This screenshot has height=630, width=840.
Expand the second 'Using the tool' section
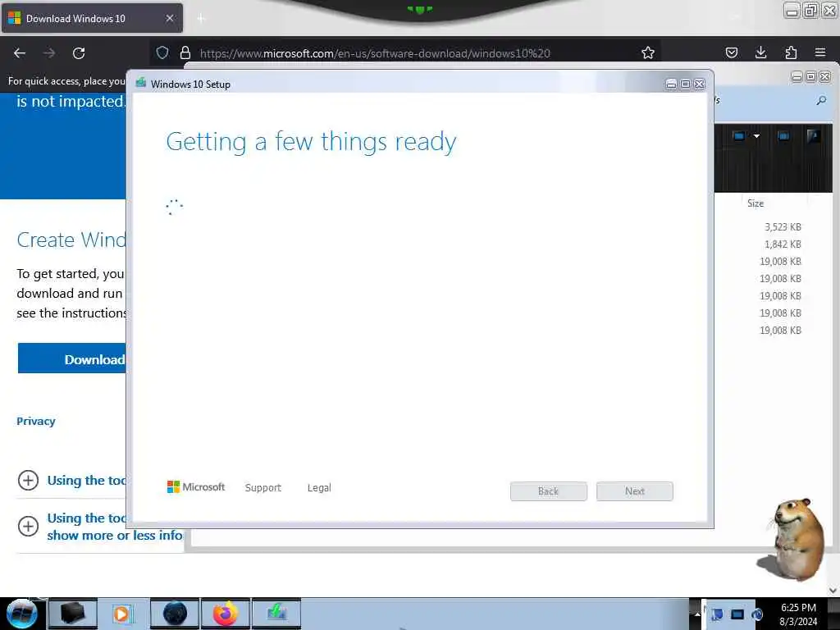pyautogui.click(x=29, y=526)
